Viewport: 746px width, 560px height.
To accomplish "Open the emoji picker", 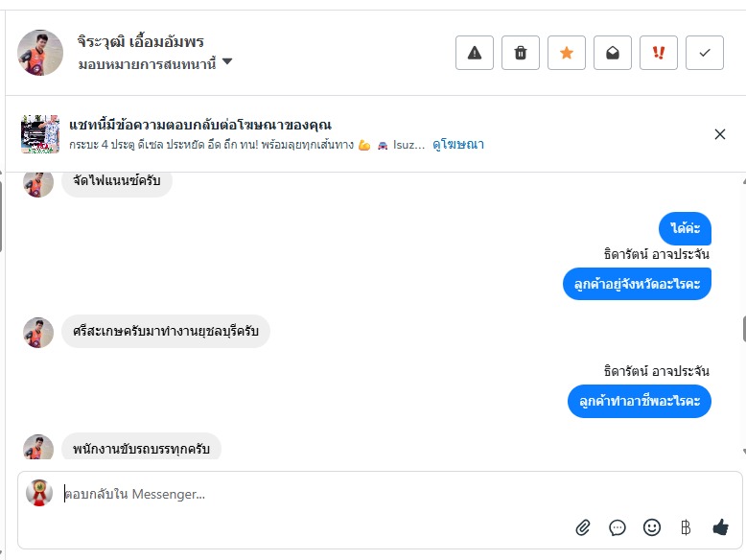I will point(652,526).
